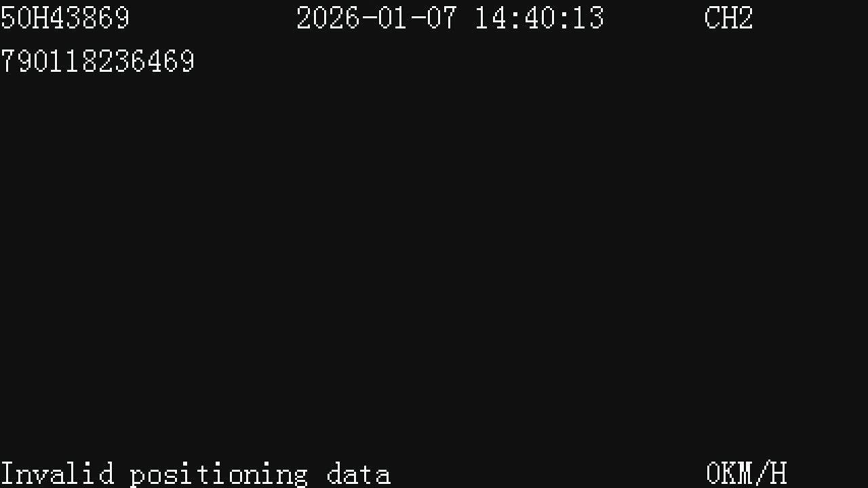Click the year 2026 in the timestamp
Image resolution: width=868 pixels, height=488 pixels.
click(328, 18)
